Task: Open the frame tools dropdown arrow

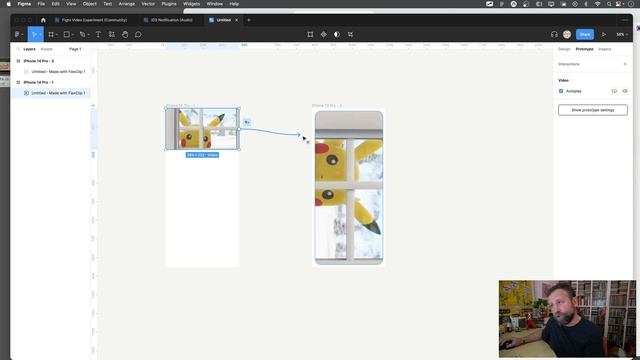Action: tap(56, 35)
